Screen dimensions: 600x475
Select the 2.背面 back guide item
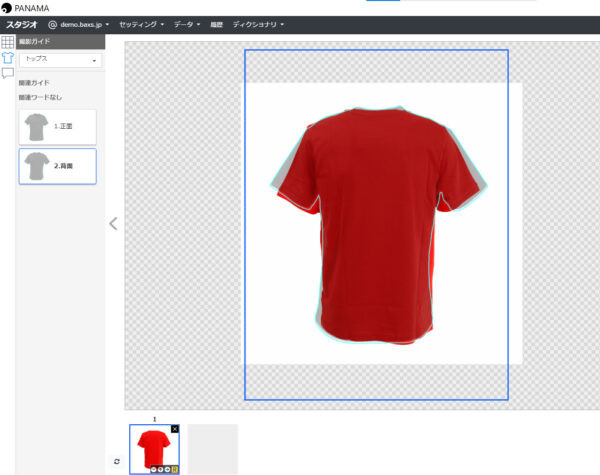coord(57,166)
